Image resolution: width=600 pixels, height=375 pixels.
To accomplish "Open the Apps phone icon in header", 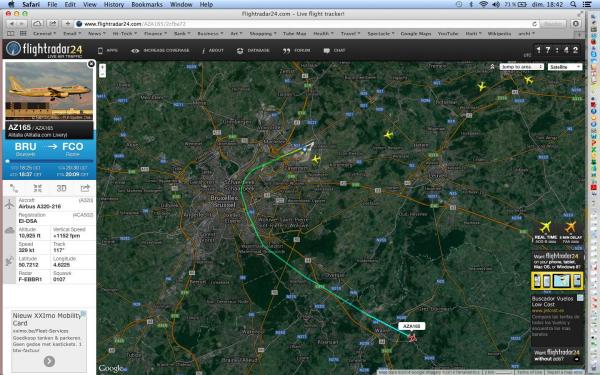I will (100, 51).
